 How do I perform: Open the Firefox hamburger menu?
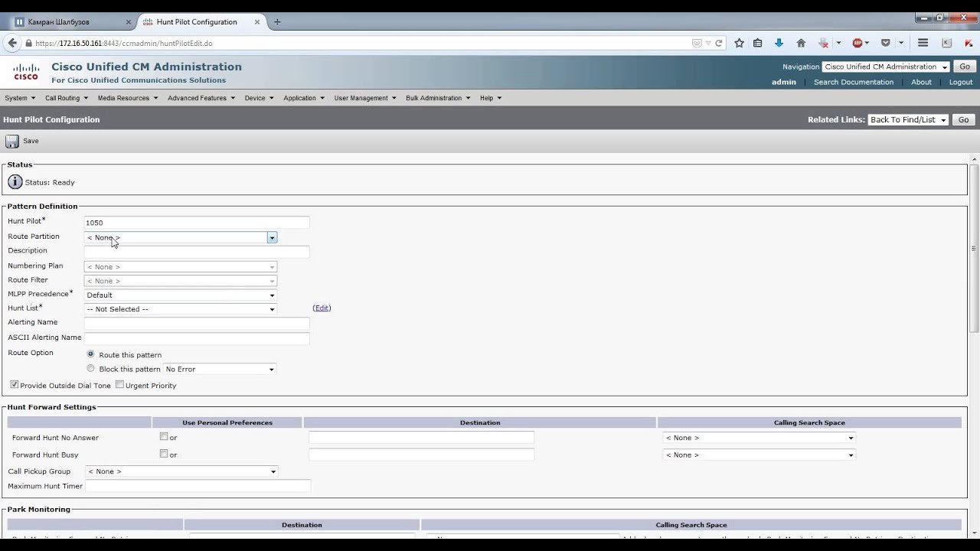[923, 44]
